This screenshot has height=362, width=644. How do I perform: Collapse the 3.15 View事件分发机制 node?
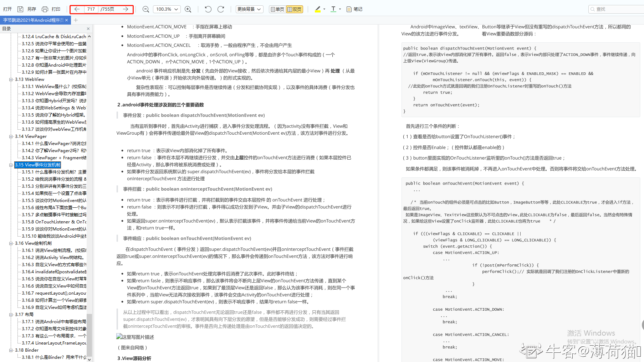[x=11, y=165]
